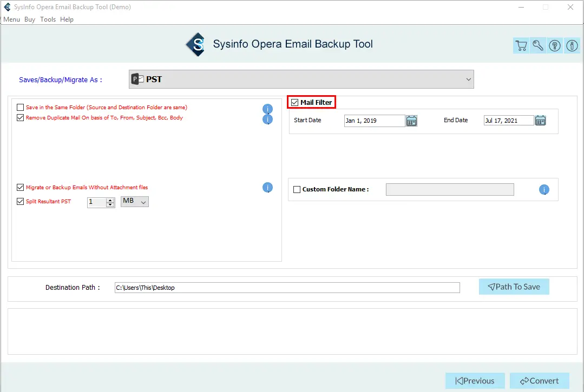
Task: Click the Path To Save button
Action: click(x=514, y=287)
